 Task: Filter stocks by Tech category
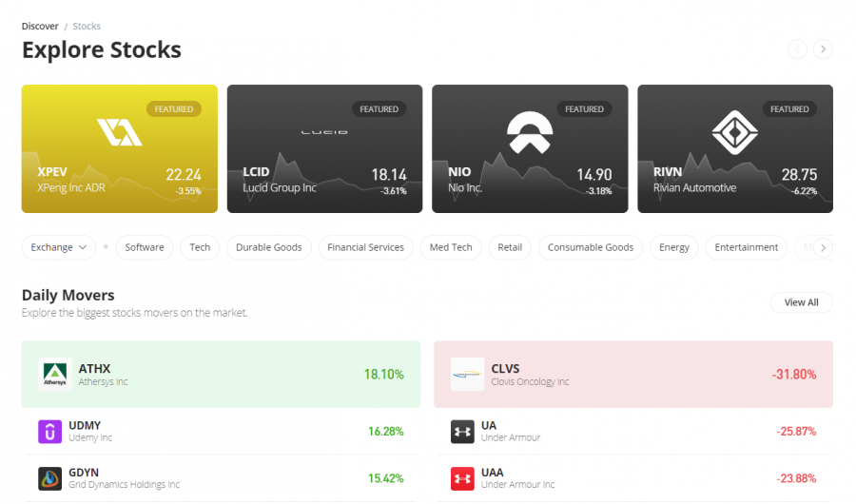point(200,247)
